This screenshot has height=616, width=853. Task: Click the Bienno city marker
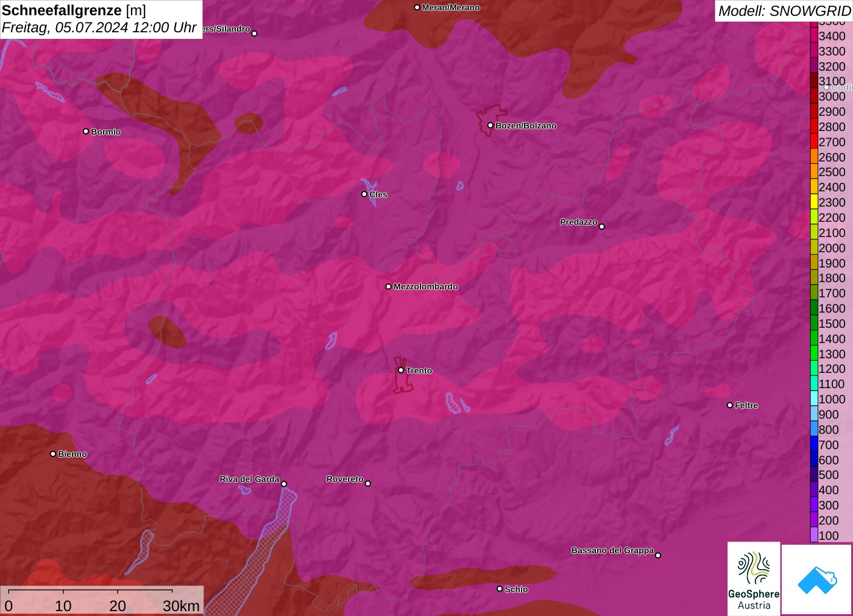click(x=53, y=454)
